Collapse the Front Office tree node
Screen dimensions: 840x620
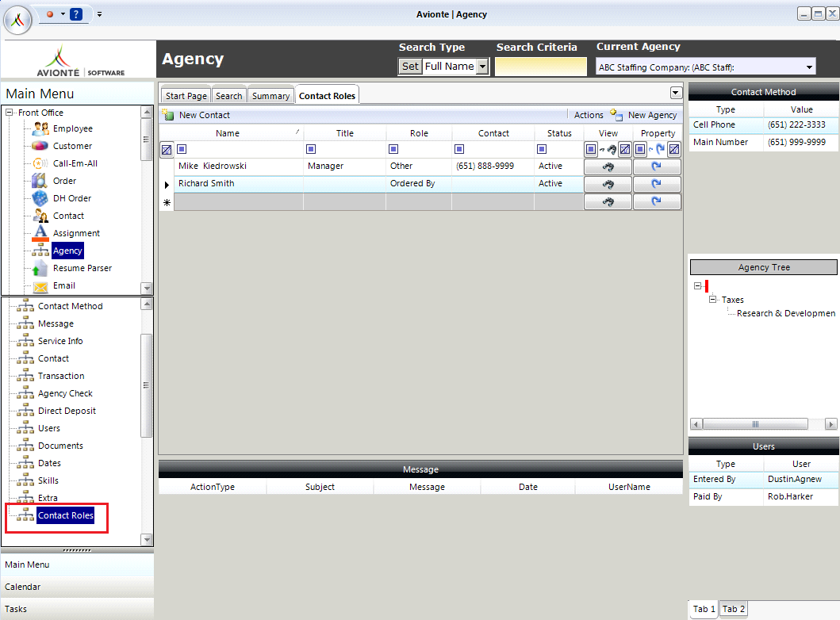pos(9,113)
